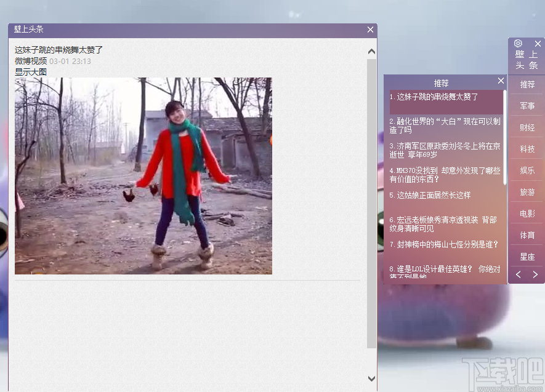This screenshot has height=392, width=545.
Task: Open headline 7 封神榜中的梅山七怪
Action: (x=444, y=245)
